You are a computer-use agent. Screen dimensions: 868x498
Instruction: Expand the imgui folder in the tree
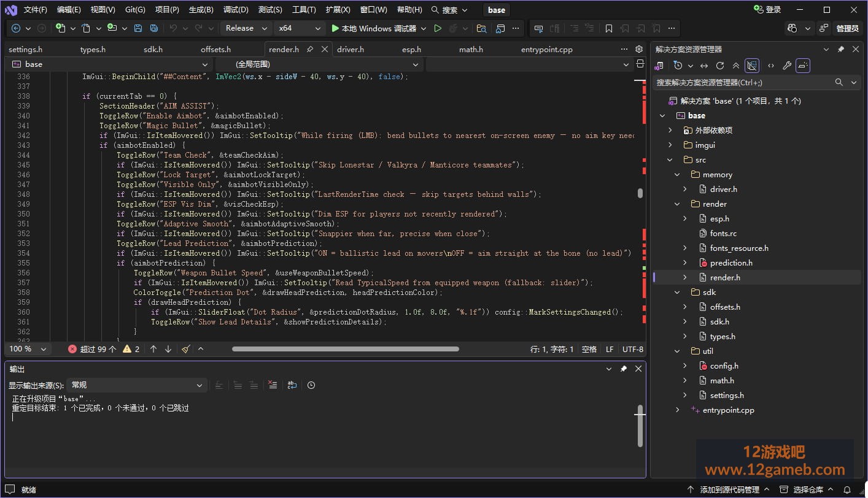[x=670, y=145]
